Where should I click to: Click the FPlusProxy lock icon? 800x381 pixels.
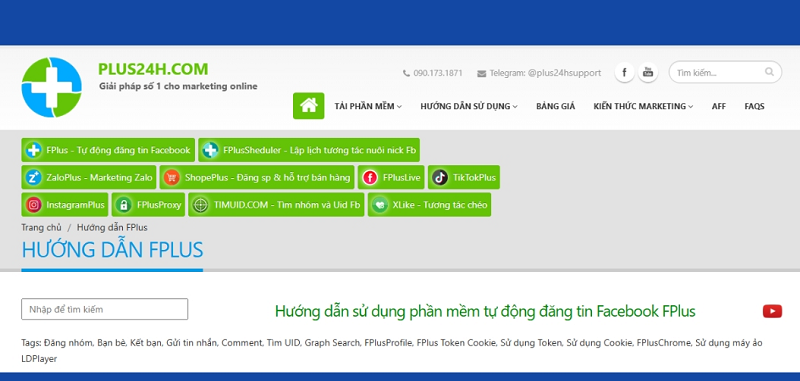(x=123, y=205)
